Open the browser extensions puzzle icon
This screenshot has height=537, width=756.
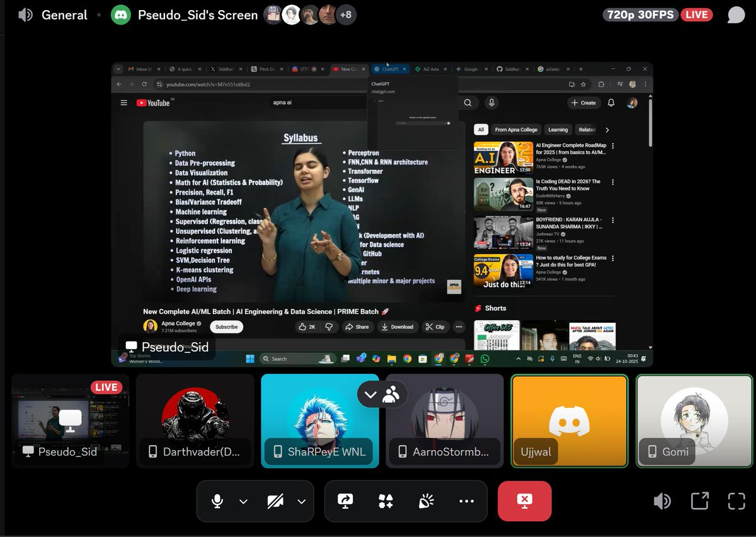[601, 84]
